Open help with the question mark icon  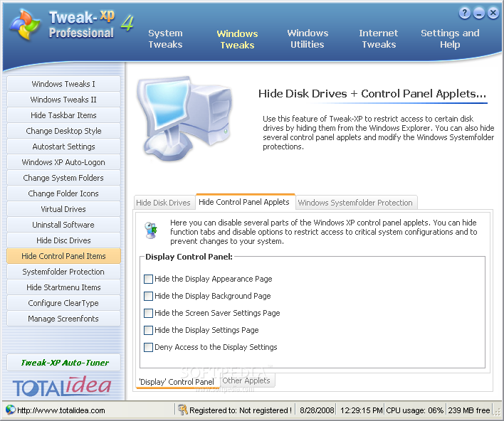pos(464,14)
